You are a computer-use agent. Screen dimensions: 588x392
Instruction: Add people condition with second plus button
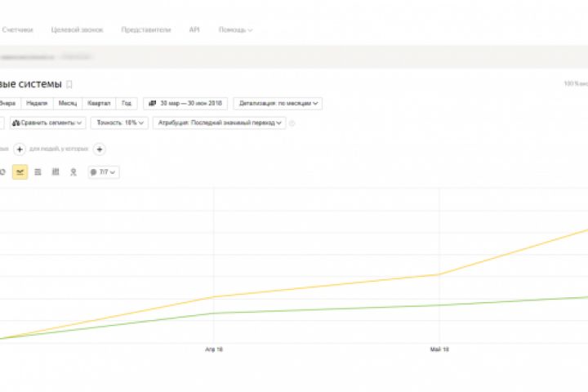pos(99,149)
